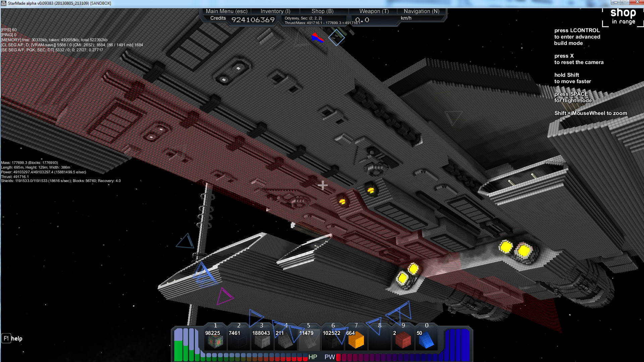Open the Inventory (I) tab

tap(275, 11)
